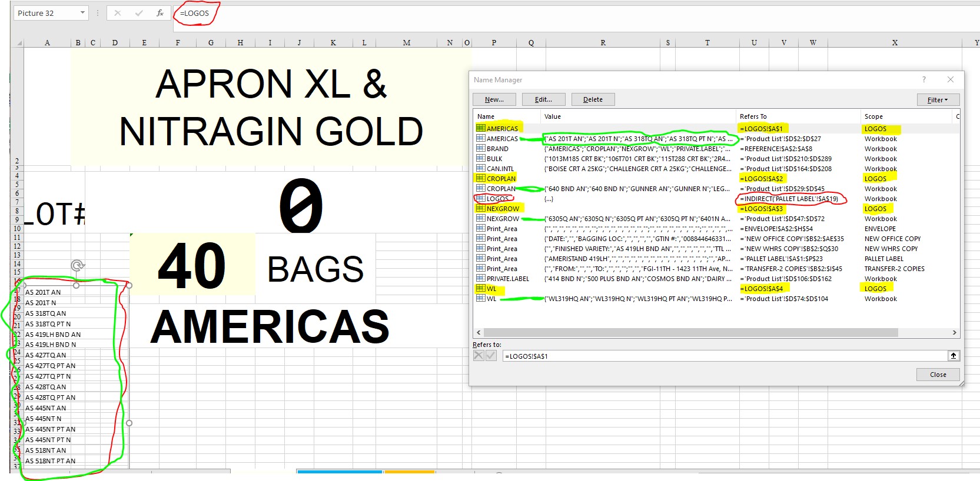Close the Name Manager dialog with X
The height and width of the screenshot is (481, 980).
point(951,79)
